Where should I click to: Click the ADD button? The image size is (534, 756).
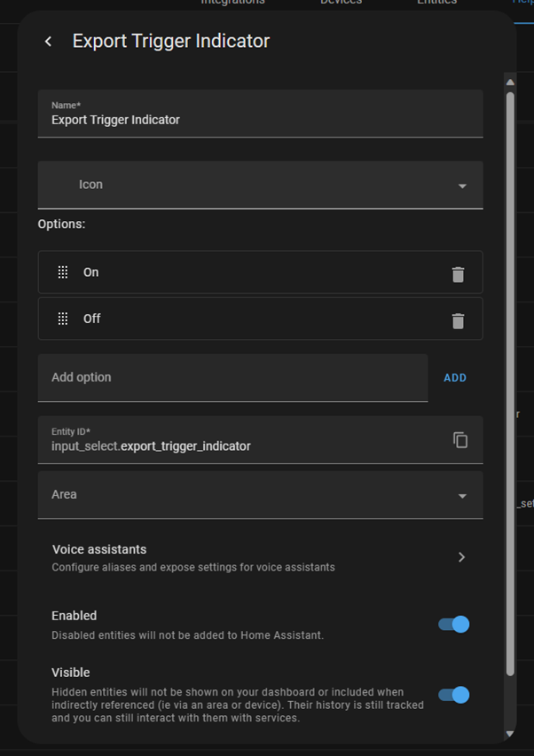pos(455,378)
